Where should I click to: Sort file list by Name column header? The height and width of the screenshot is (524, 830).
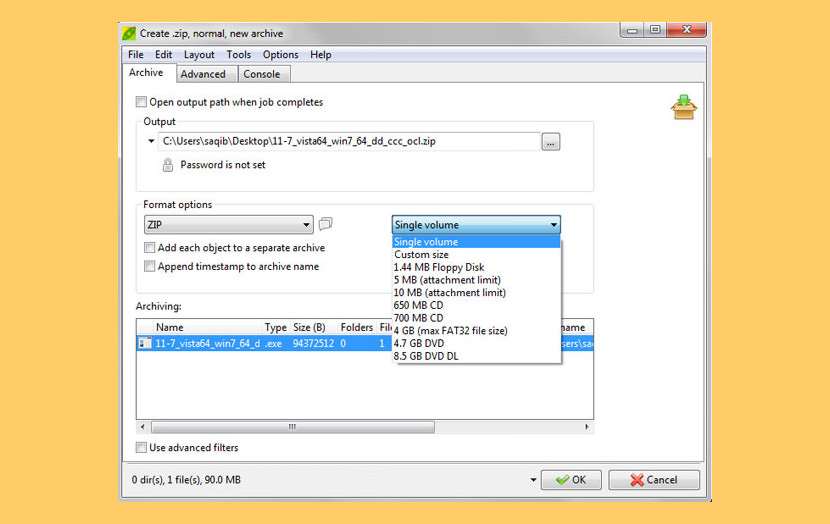[x=208, y=327]
